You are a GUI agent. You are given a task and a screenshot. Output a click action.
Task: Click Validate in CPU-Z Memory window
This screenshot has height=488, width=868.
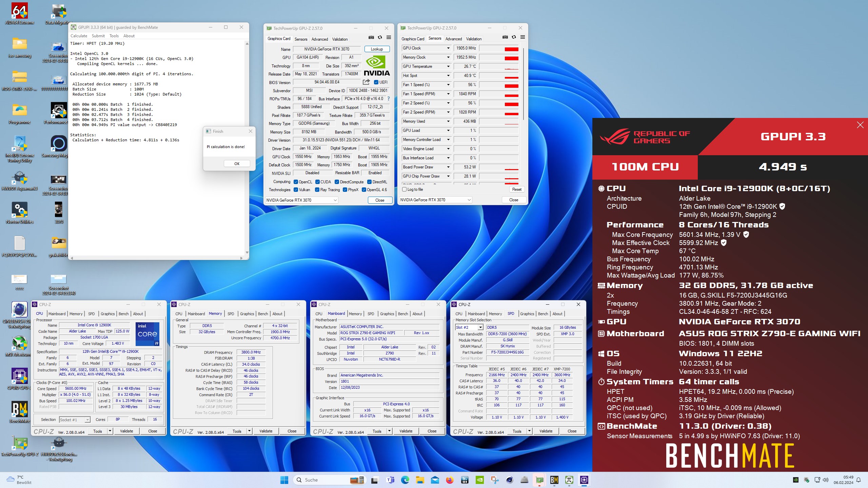(266, 431)
